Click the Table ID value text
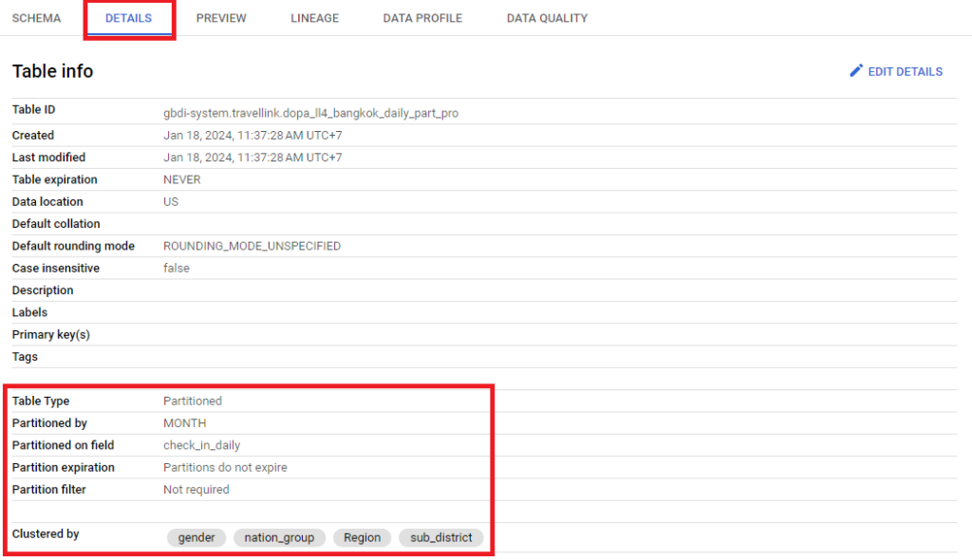Viewport: 972px width, 560px height. pyautogui.click(x=310, y=113)
